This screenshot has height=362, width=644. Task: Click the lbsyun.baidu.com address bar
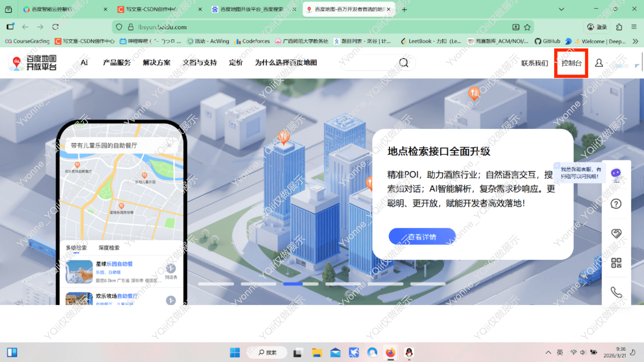[322, 27]
